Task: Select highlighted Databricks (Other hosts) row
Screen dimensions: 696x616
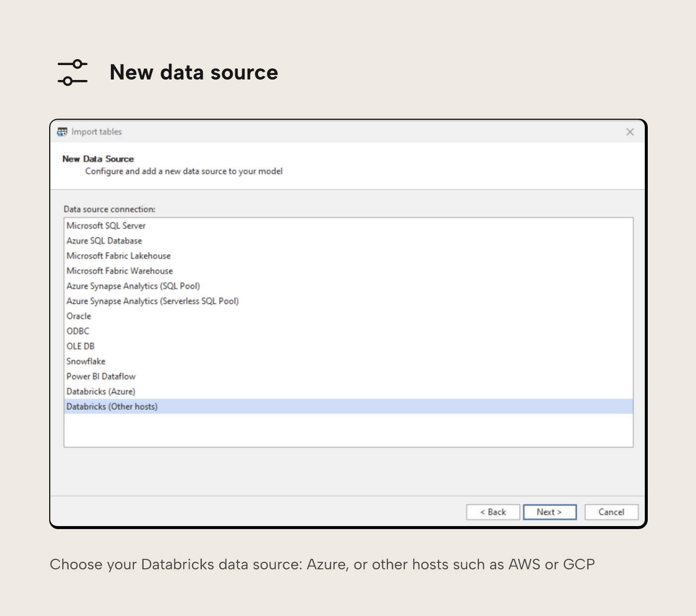Action: [348, 406]
